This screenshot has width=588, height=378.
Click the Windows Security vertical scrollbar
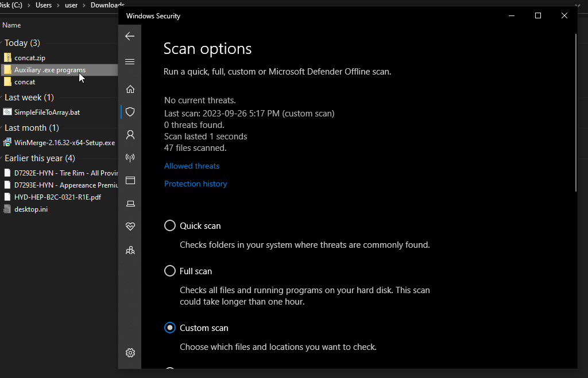point(575,113)
